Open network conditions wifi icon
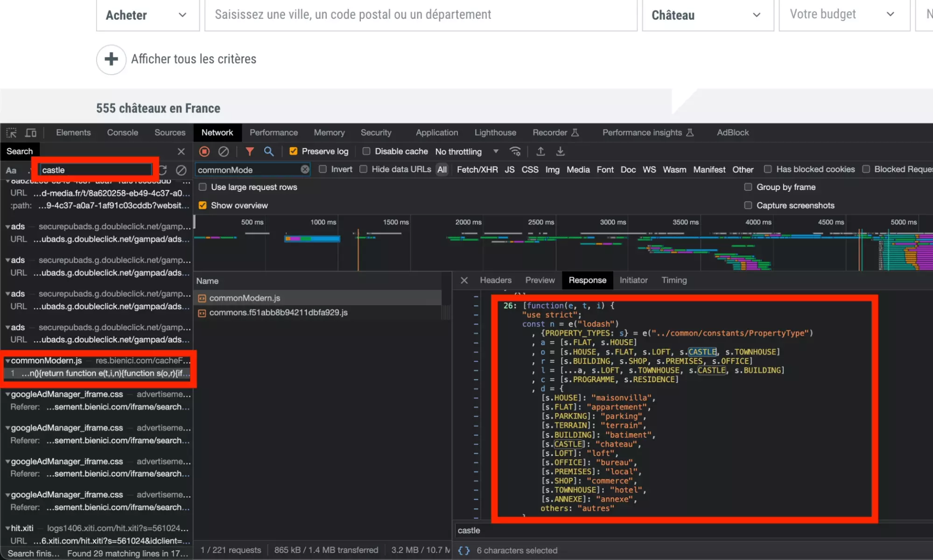Screen dimensions: 933x560 click(515, 151)
